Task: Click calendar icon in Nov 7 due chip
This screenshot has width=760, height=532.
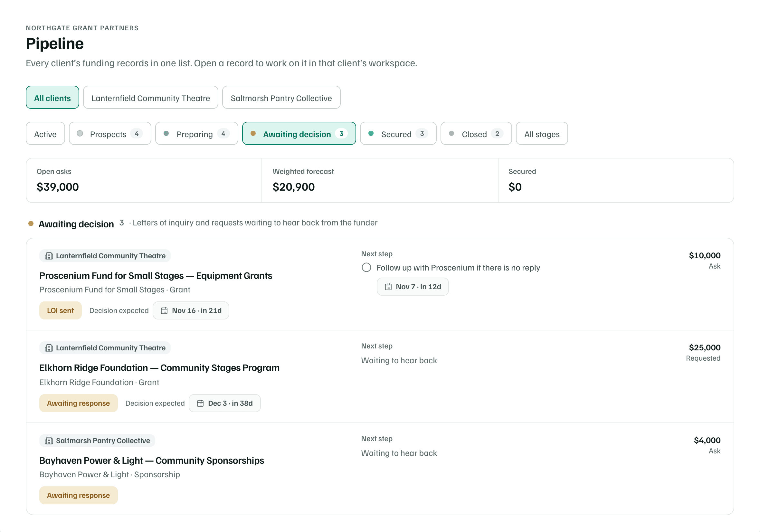Action: (x=388, y=287)
